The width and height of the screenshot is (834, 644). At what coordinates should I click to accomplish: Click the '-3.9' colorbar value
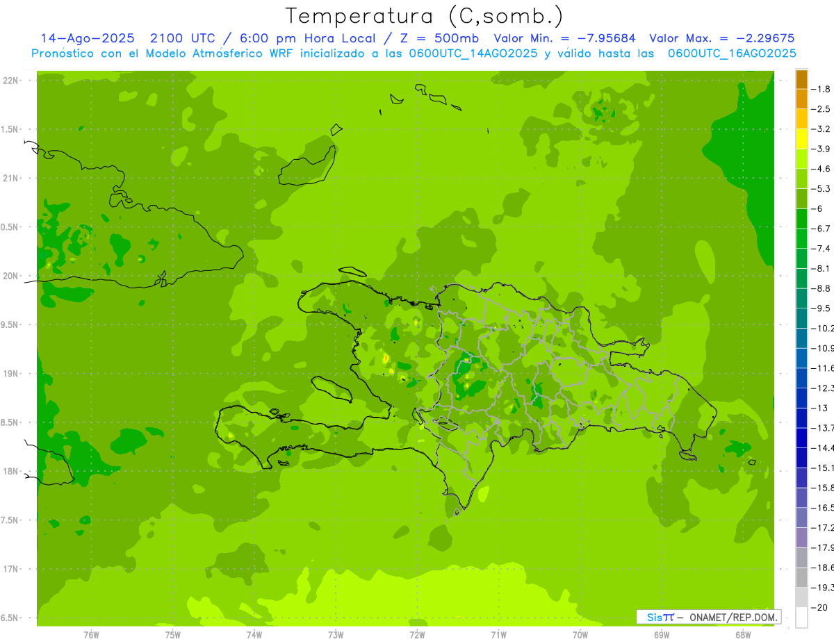click(821, 149)
